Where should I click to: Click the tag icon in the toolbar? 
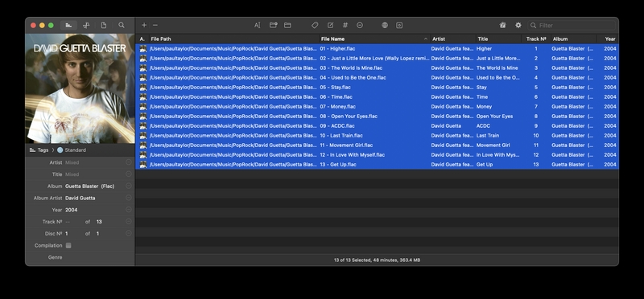[315, 25]
